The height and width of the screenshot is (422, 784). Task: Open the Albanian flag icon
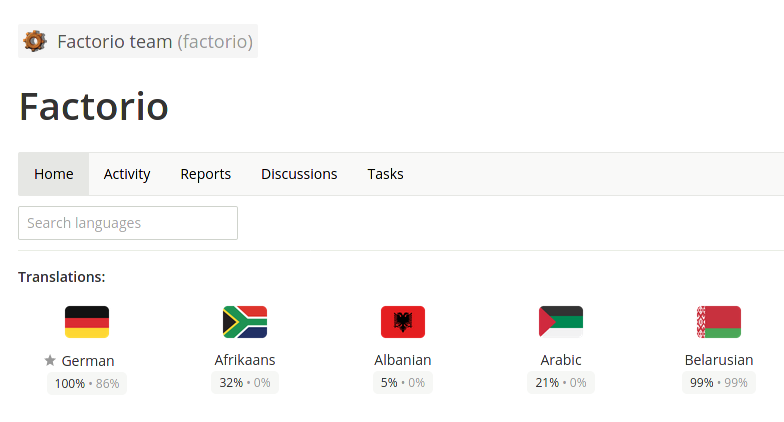[403, 322]
